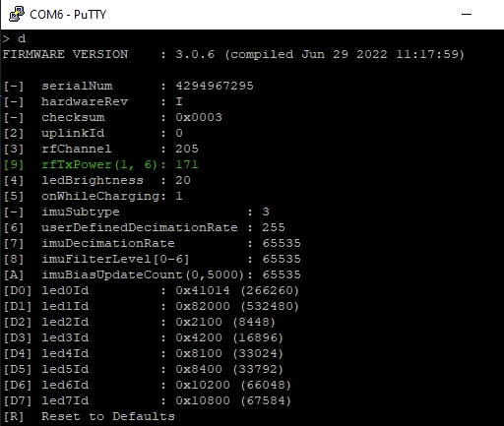Click the [D7] led7Id entry
Screen dimensions: 504x426
pos(148,400)
